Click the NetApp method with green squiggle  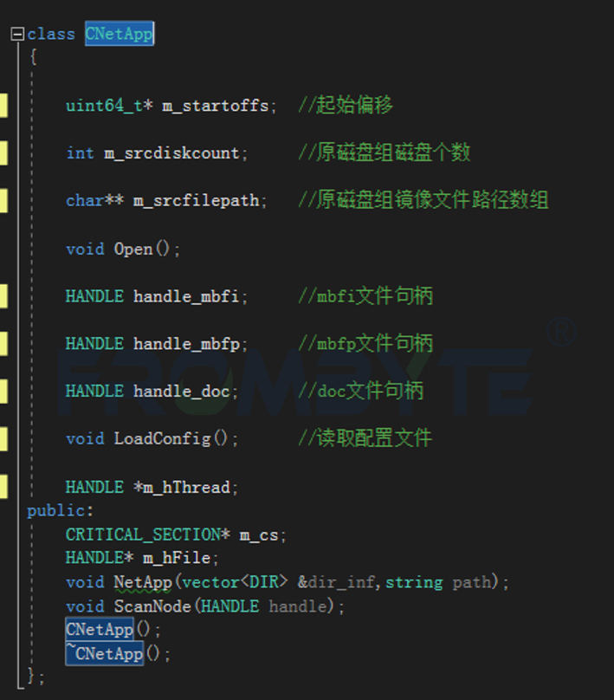pyautogui.click(x=143, y=582)
